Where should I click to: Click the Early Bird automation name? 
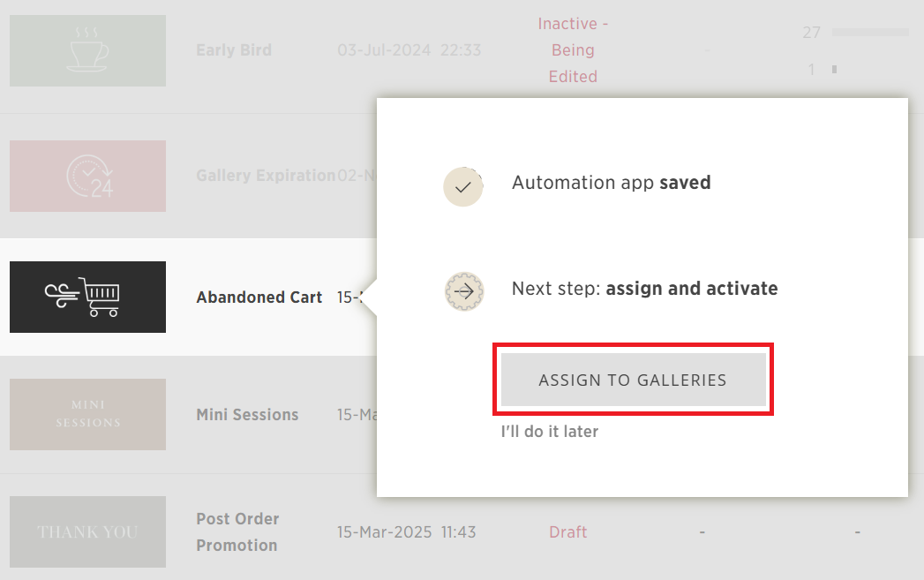pos(234,50)
